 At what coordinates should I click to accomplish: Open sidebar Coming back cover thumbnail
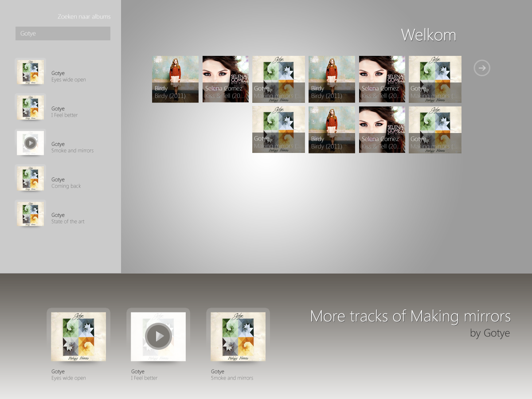(30, 178)
